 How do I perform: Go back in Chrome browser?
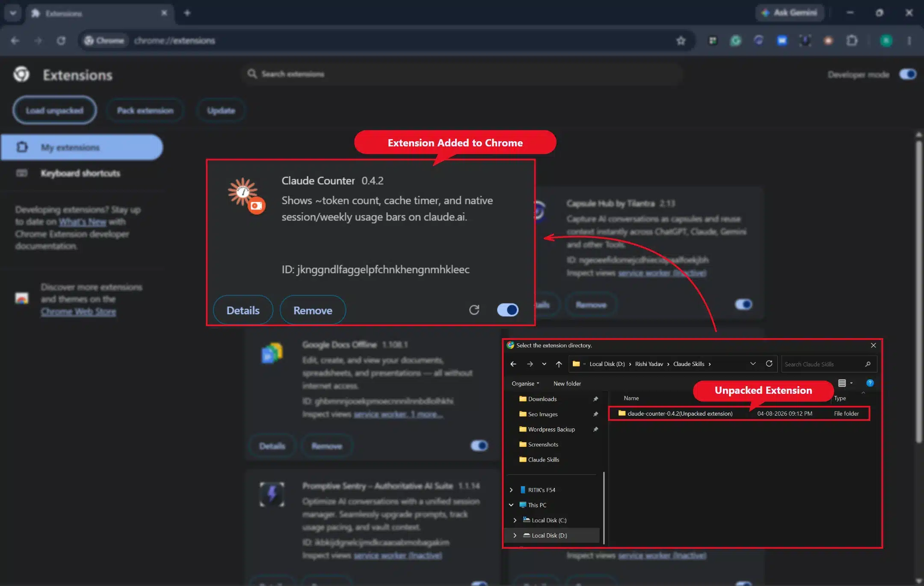point(15,41)
